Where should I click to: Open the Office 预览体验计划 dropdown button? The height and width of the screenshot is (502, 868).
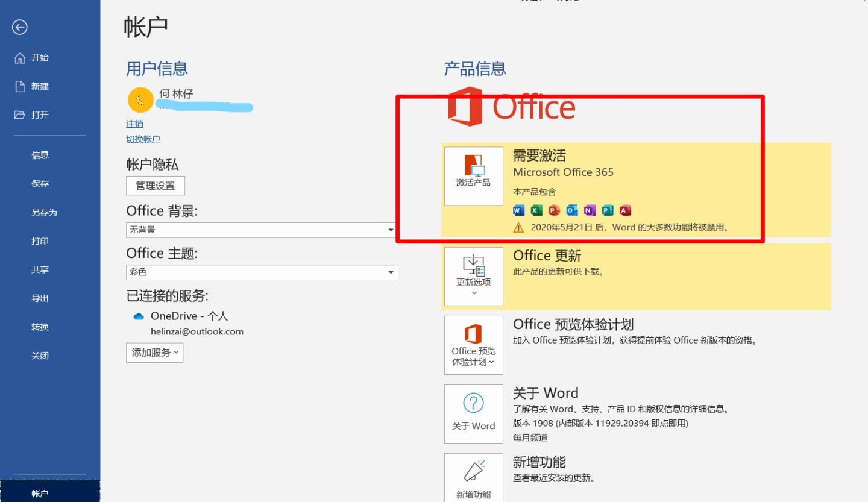coord(474,345)
